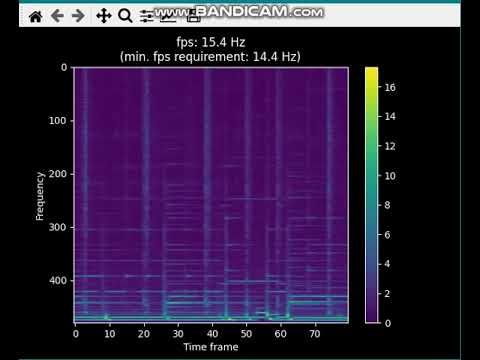Click x-axis tick label 70
480x360 pixels.
[315, 334]
